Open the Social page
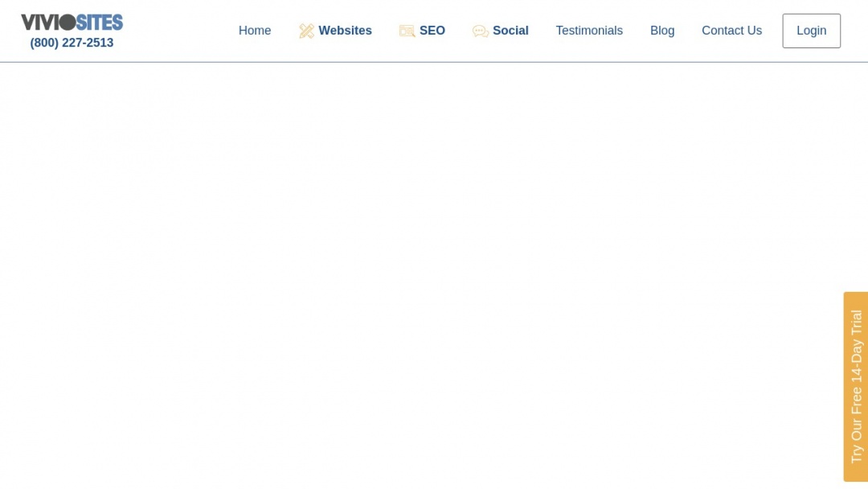The height and width of the screenshot is (489, 868). (x=510, y=31)
